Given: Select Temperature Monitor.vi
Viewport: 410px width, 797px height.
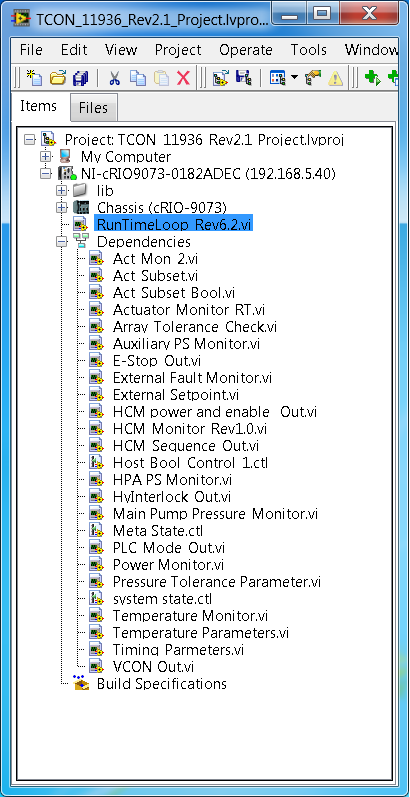Looking at the screenshot, I should click(190, 616).
